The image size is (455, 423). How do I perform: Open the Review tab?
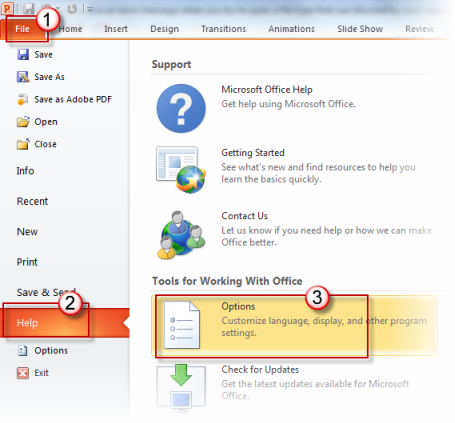click(419, 29)
